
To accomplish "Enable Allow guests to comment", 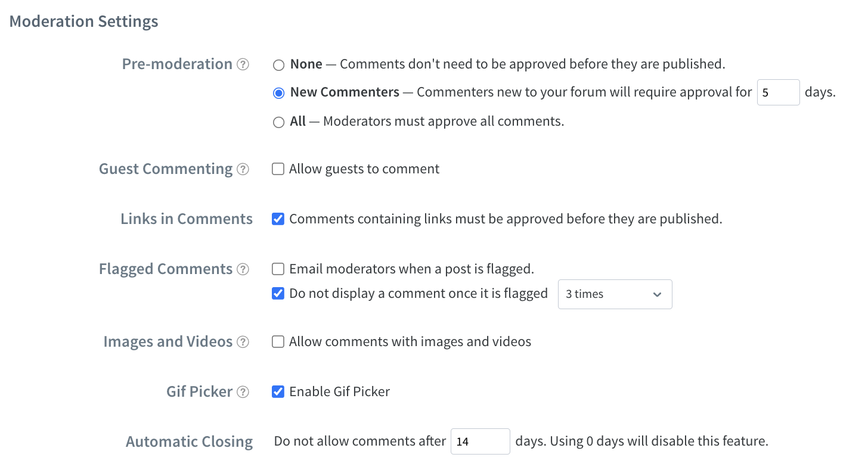I will pyautogui.click(x=278, y=169).
